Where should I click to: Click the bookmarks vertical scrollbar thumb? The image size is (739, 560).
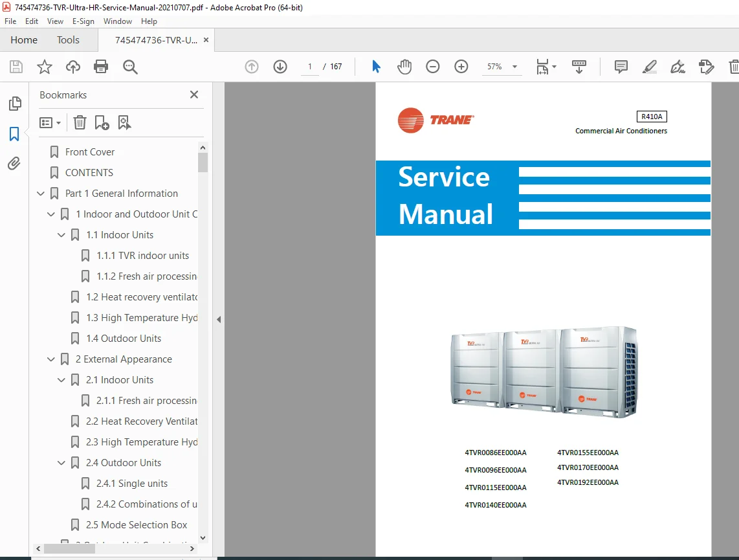203,162
